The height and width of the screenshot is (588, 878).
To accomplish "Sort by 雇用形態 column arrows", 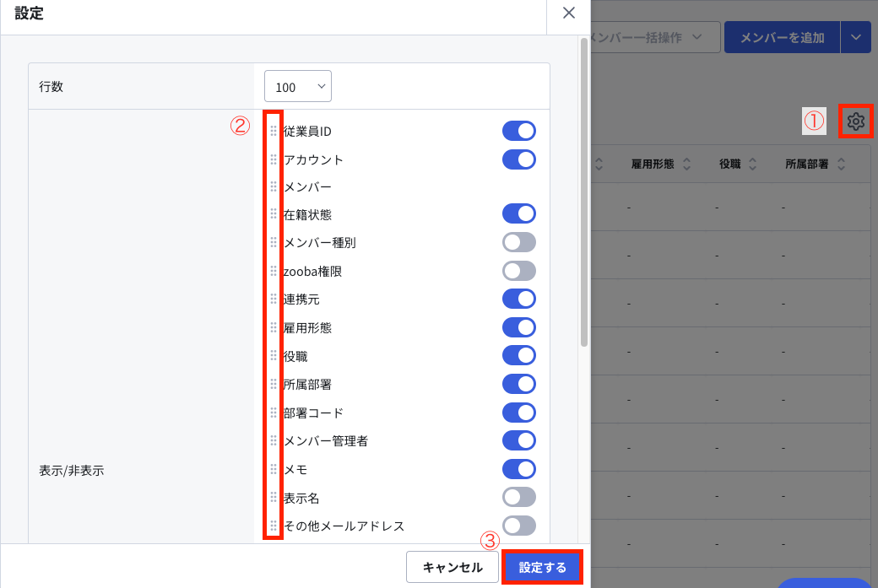I will 686,164.
